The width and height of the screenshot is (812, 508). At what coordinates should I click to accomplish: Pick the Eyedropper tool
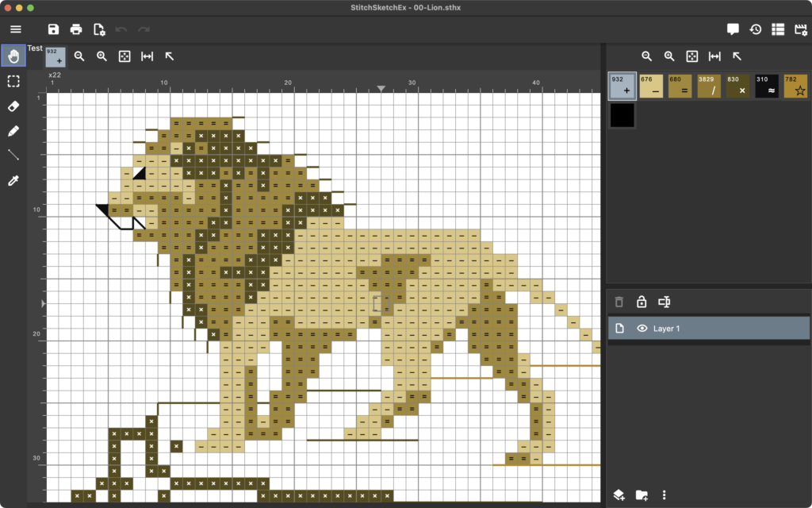[x=13, y=181]
